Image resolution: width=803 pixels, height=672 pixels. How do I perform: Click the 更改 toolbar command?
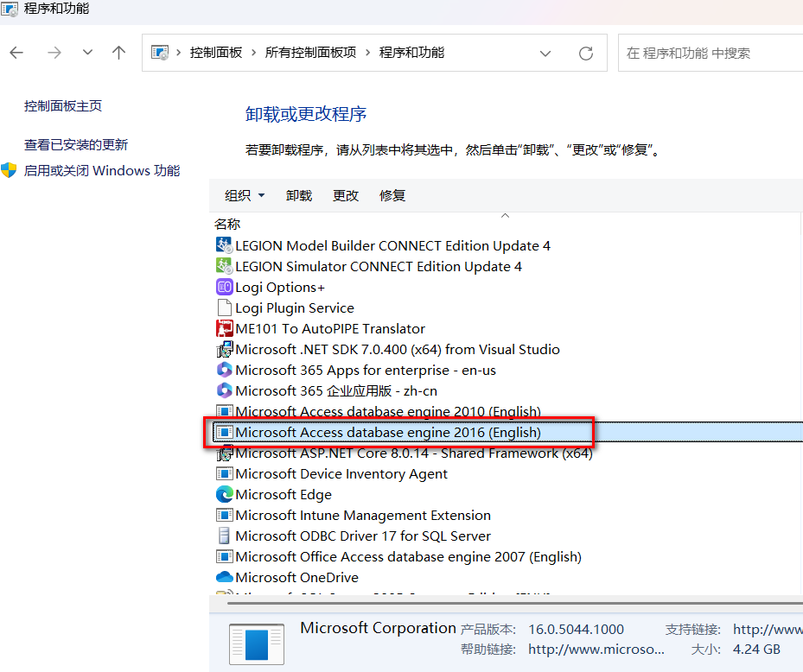coord(346,195)
